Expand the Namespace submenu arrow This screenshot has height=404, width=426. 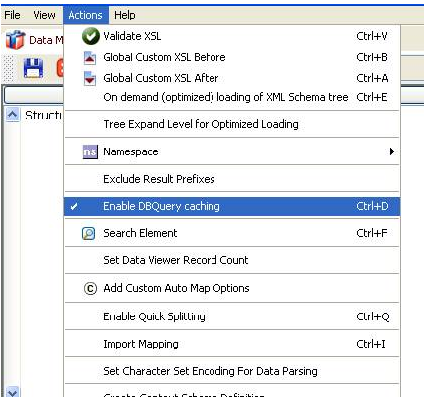coord(392,152)
